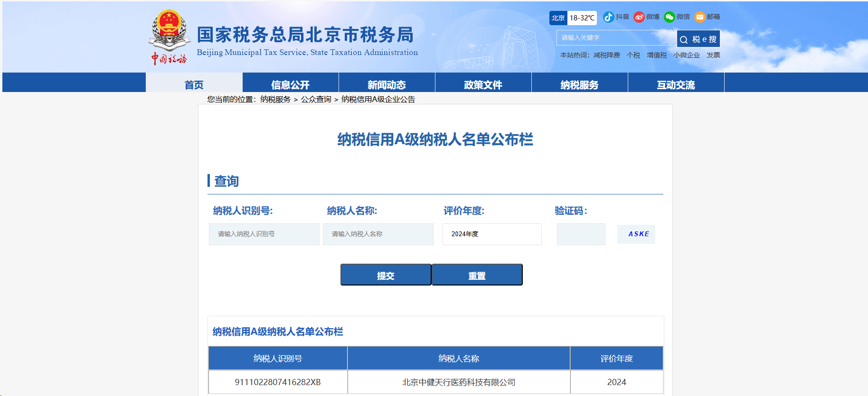Refresh the ASKE captcha image
This screenshot has width=868, height=396.
tap(636, 234)
